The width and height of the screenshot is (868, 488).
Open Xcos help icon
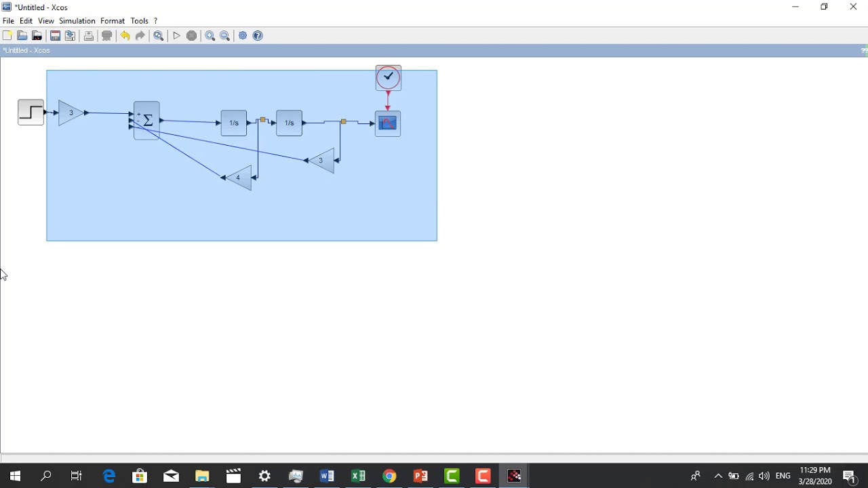pyautogui.click(x=258, y=36)
